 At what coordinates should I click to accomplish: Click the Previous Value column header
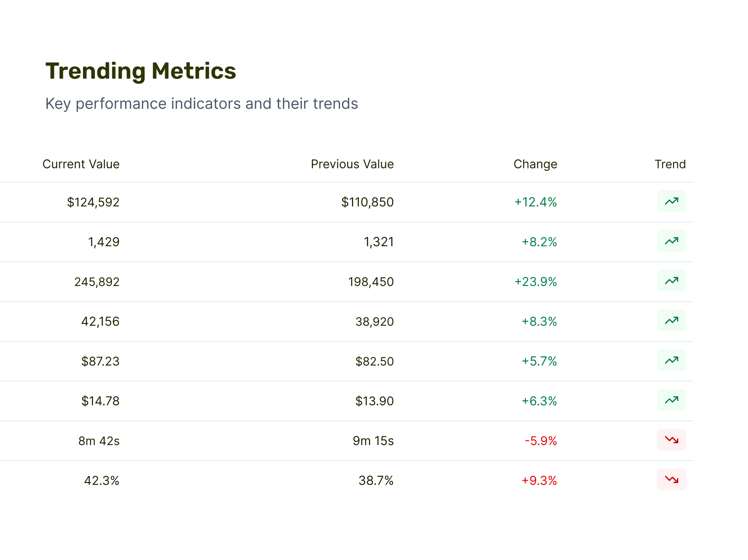click(x=352, y=164)
